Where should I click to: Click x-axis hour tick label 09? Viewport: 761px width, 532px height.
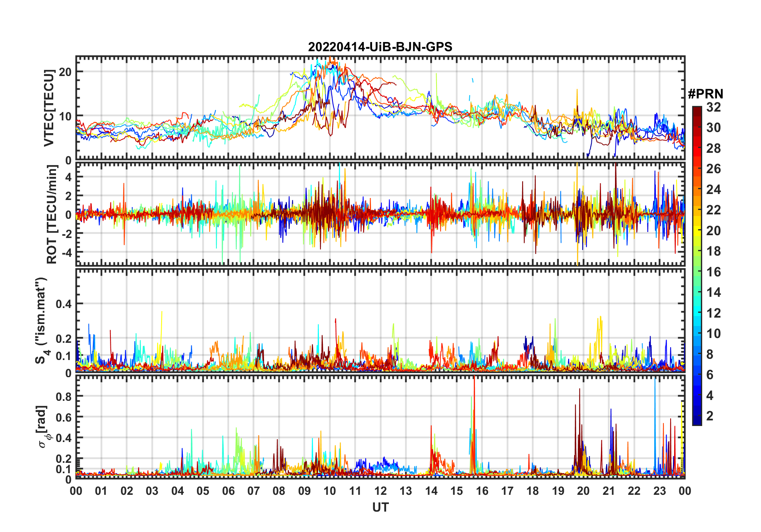[304, 491]
